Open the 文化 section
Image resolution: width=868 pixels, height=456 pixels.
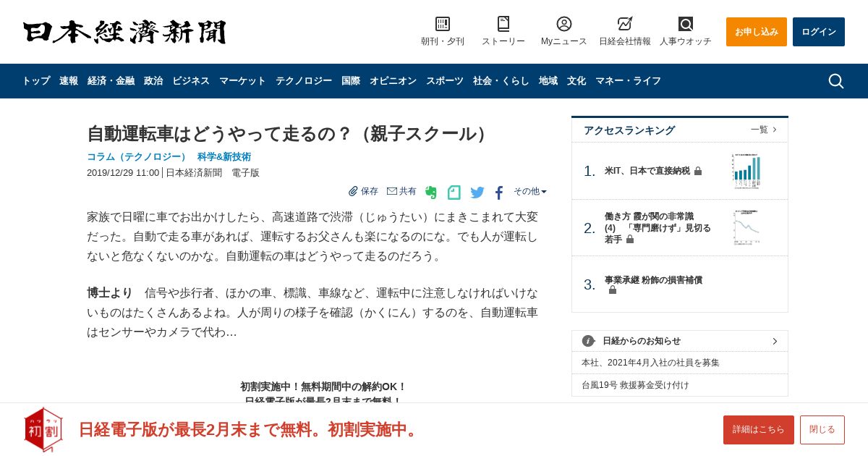pos(576,81)
